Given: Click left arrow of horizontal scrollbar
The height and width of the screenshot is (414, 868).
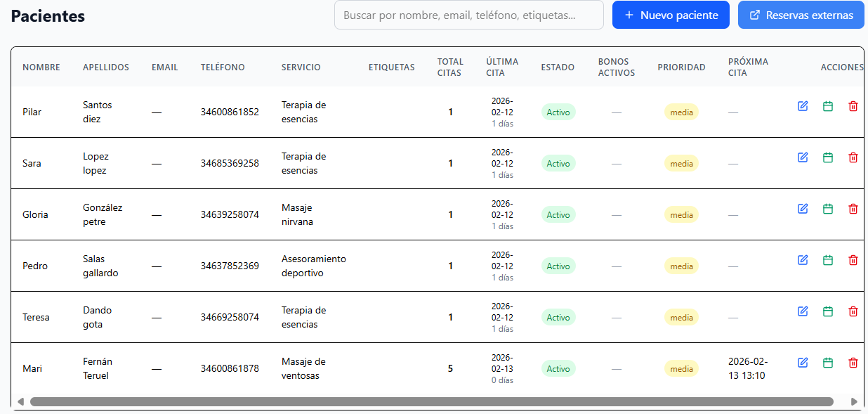Looking at the screenshot, I should [20, 402].
